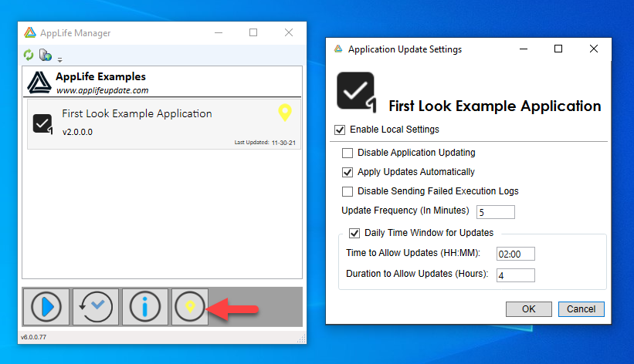Select the First Look Example Application row
This screenshot has height=364, width=634.
point(164,124)
